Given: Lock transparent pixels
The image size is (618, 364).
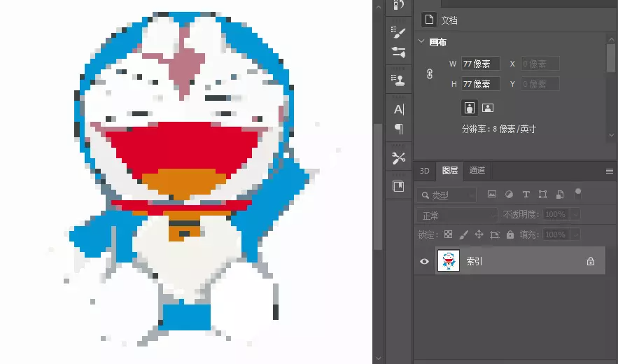Looking at the screenshot, I should tap(448, 234).
